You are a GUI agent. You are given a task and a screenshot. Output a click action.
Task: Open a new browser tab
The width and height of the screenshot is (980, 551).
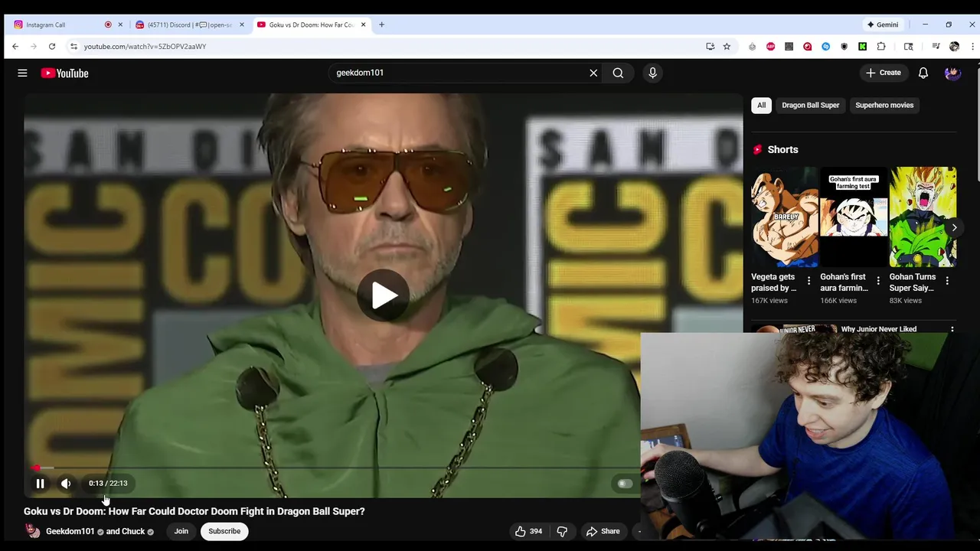coord(381,24)
